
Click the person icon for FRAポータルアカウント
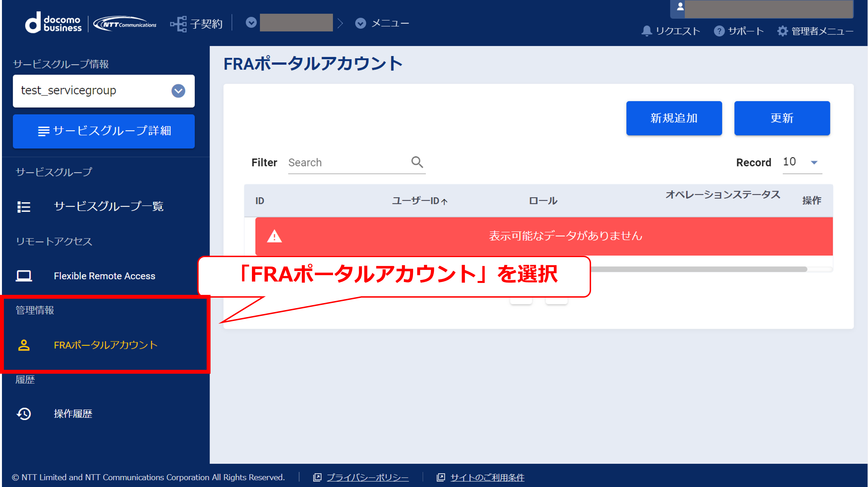(x=24, y=345)
